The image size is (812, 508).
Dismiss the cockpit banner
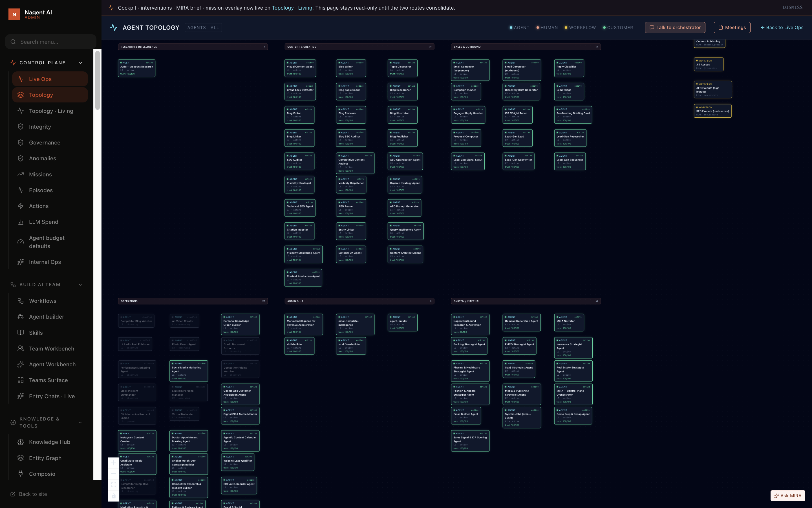(793, 7)
